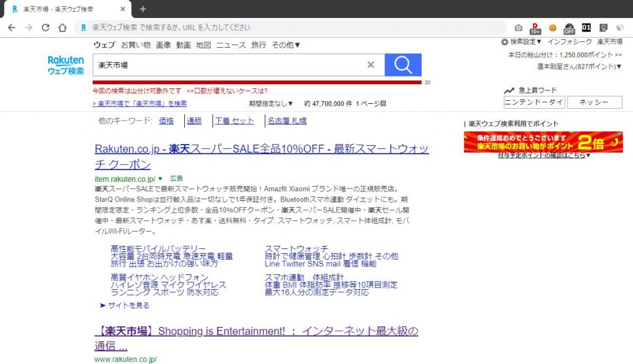Click the 急上昇ワード trending chart icon
633x364 pixels.
[x=509, y=90]
